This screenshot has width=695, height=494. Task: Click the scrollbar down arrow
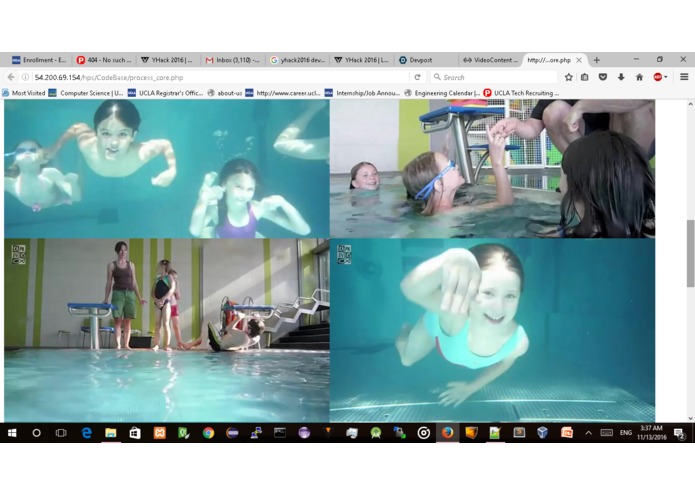coord(690,418)
